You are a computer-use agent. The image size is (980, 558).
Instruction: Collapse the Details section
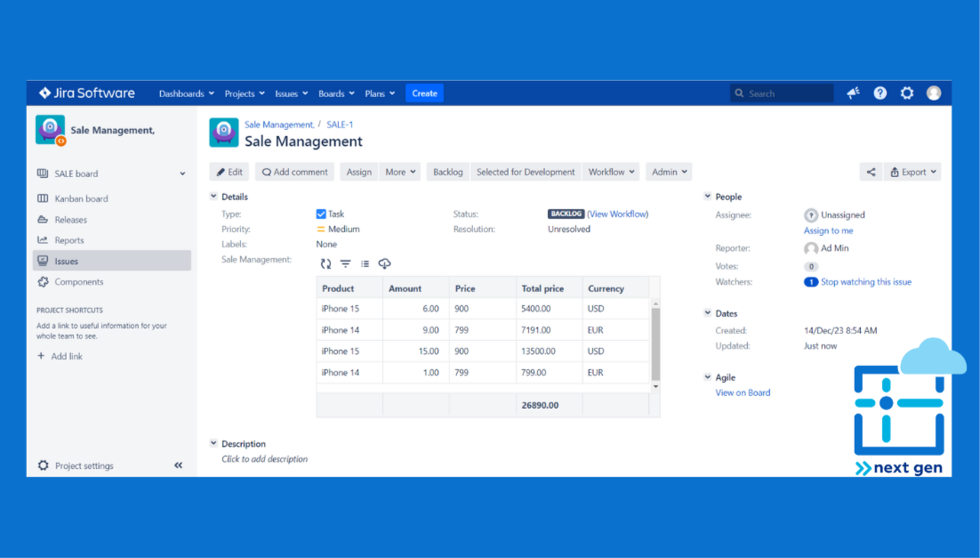point(213,197)
